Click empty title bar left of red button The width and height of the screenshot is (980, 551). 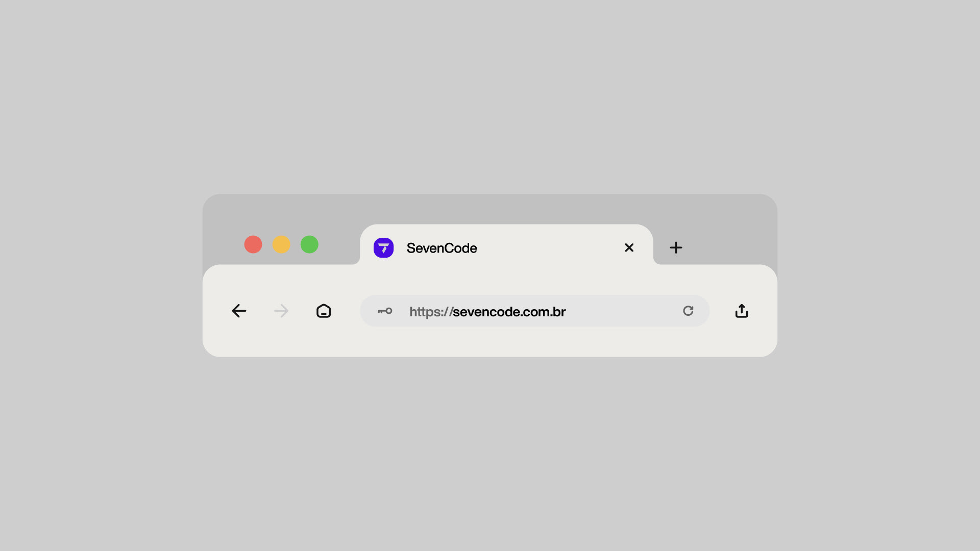pos(222,240)
